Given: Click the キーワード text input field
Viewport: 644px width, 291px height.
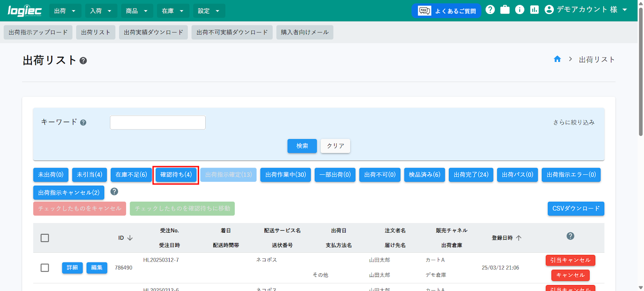Looking at the screenshot, I should pos(158,123).
